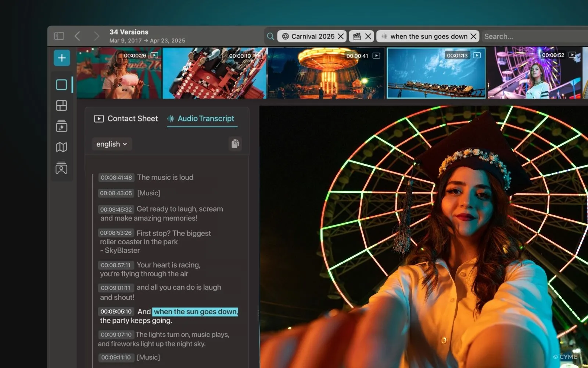Click the main graduate portrait viewer image

point(423,237)
